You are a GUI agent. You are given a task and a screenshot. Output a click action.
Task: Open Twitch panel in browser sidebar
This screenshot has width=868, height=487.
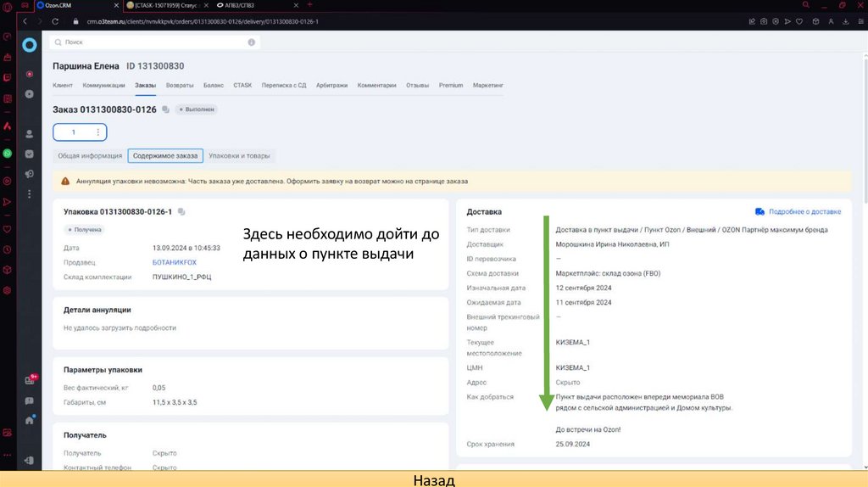click(x=7, y=77)
